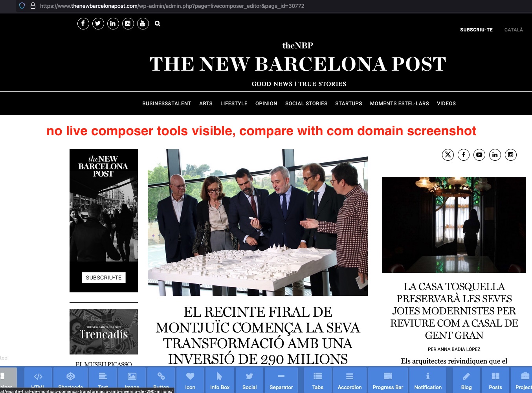Open the header search magnifier icon

coord(158,24)
